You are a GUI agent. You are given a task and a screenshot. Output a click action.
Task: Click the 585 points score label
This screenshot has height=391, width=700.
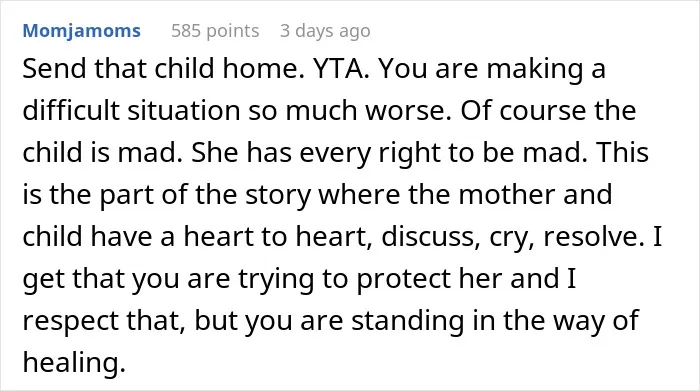(x=215, y=31)
